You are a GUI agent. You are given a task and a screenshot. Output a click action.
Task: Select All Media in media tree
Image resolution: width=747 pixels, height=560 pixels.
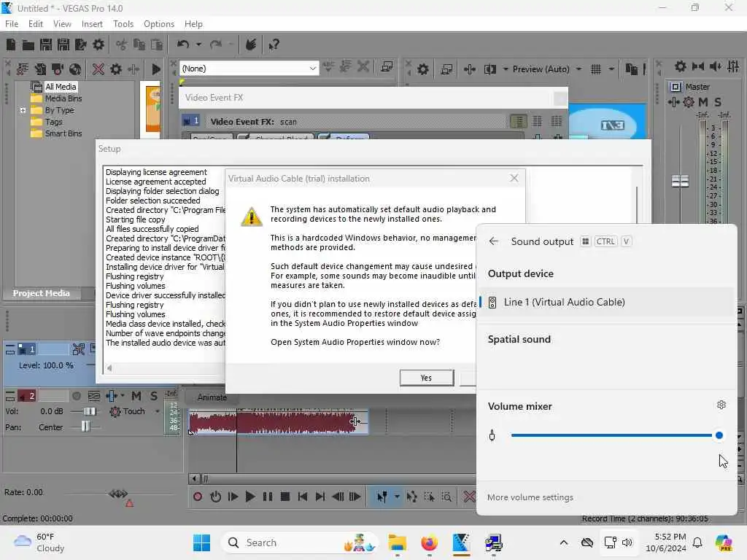coord(61,87)
